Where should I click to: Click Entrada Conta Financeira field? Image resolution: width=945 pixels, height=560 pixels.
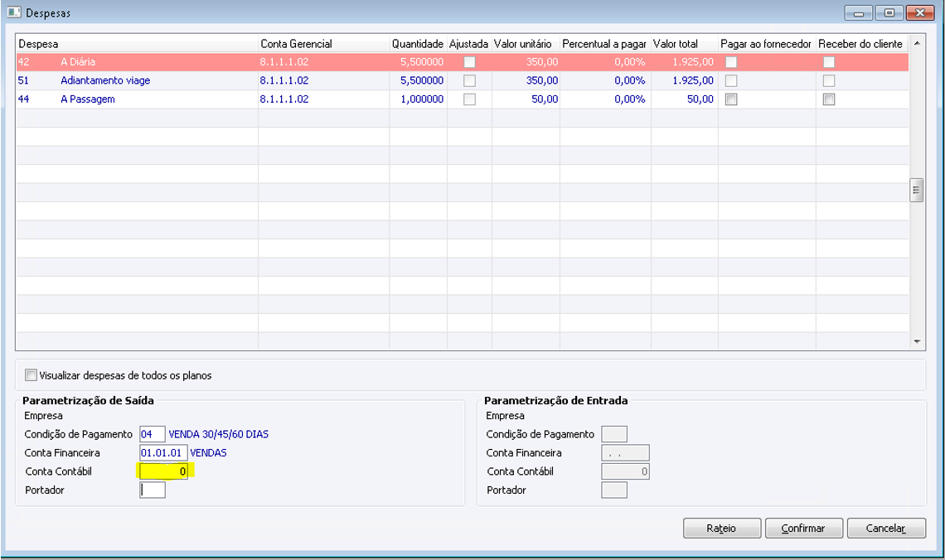point(626,453)
